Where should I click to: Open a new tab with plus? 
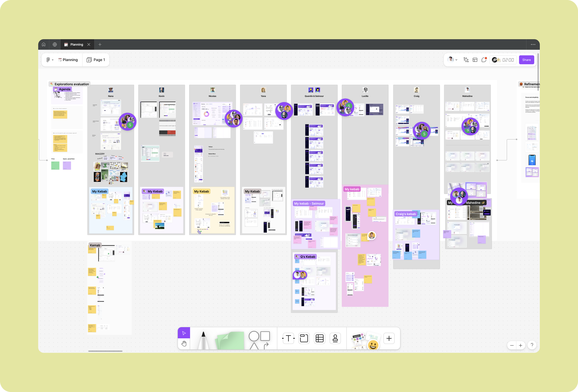pos(100,45)
